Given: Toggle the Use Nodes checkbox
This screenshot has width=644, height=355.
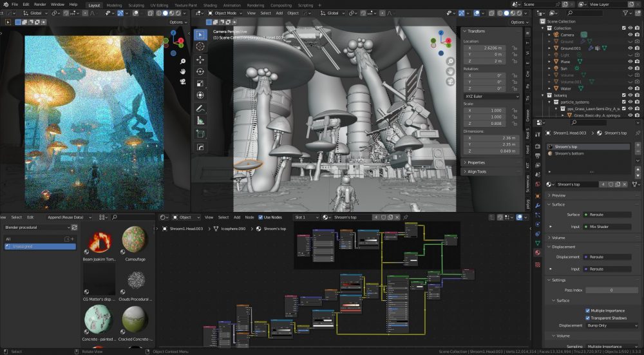Looking at the screenshot, I should tap(260, 217).
